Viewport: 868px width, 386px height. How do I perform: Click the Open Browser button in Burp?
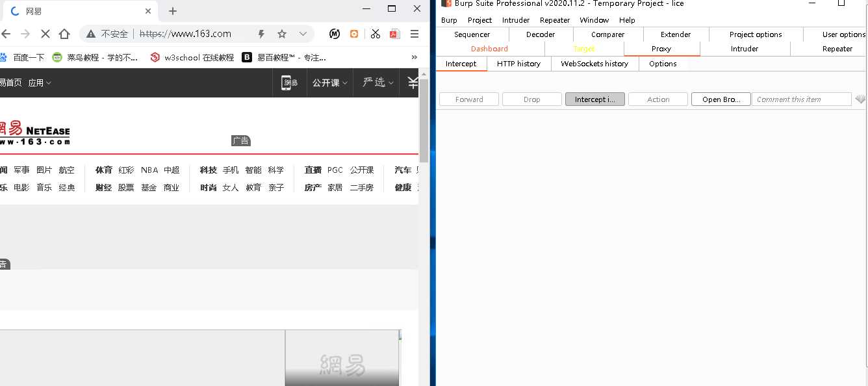tap(721, 99)
